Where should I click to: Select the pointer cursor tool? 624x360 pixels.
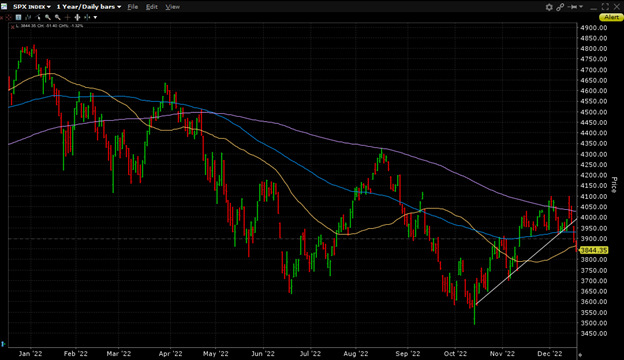coord(38,17)
